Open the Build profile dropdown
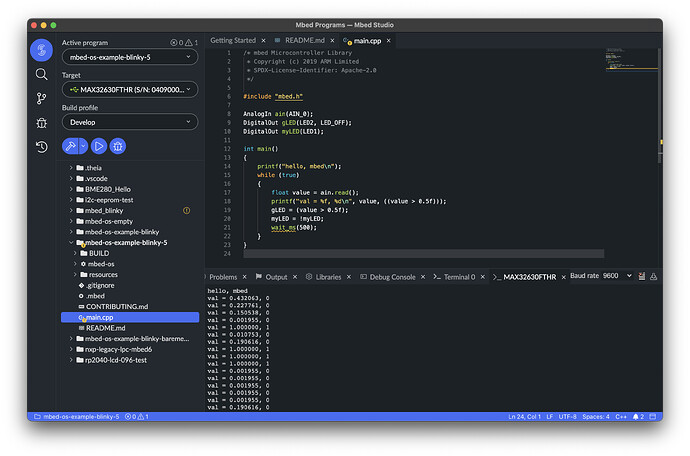690x456 pixels. click(129, 122)
